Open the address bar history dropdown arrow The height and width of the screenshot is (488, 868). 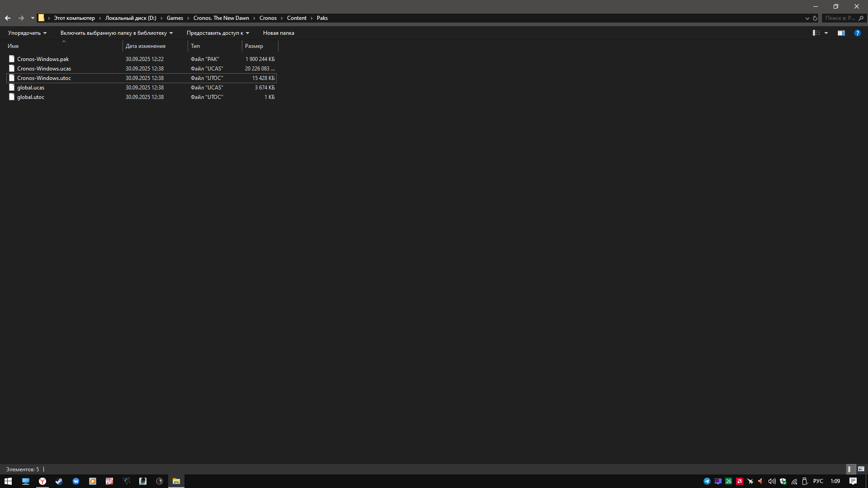tap(807, 18)
